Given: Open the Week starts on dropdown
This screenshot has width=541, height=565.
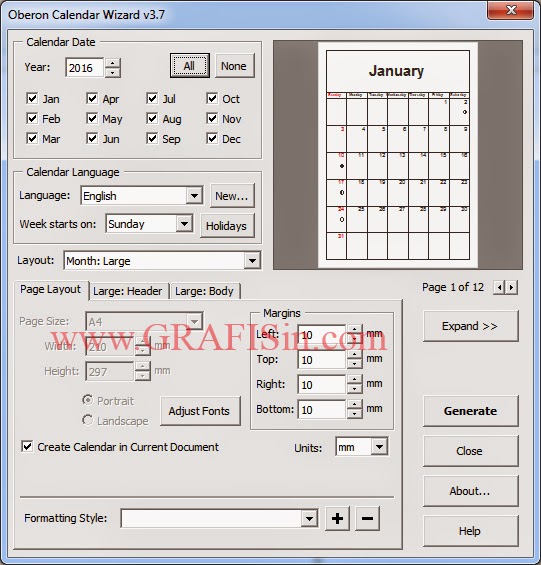Looking at the screenshot, I should pyautogui.click(x=184, y=224).
